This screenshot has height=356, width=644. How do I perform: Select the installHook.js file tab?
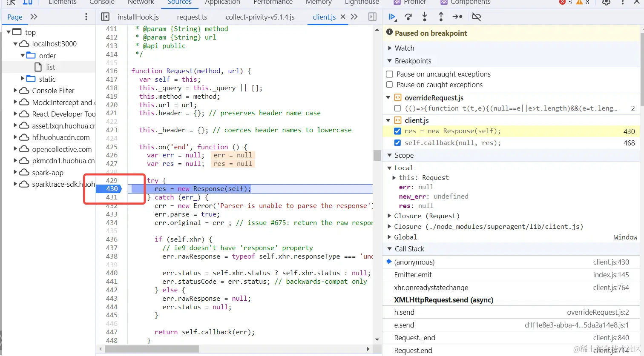point(138,17)
